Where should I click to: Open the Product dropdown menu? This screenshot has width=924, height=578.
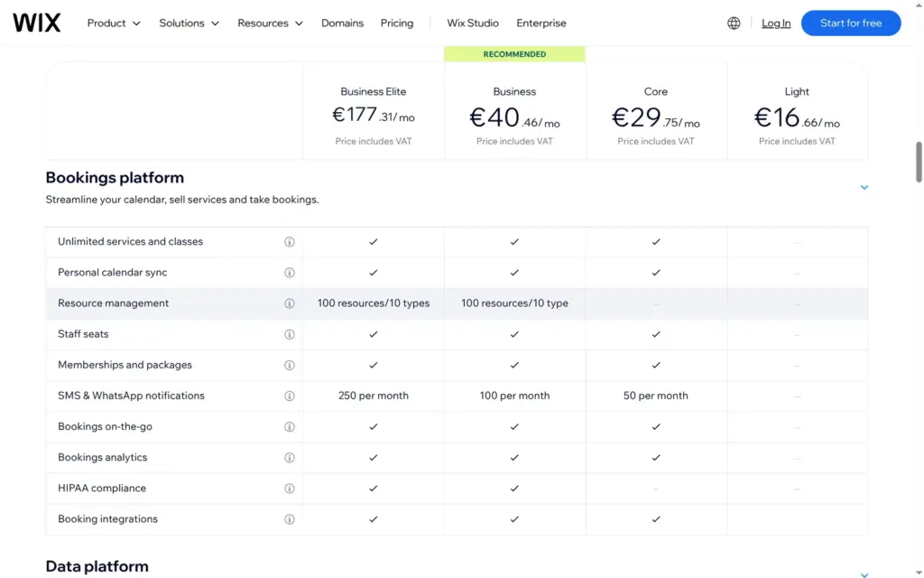[114, 23]
